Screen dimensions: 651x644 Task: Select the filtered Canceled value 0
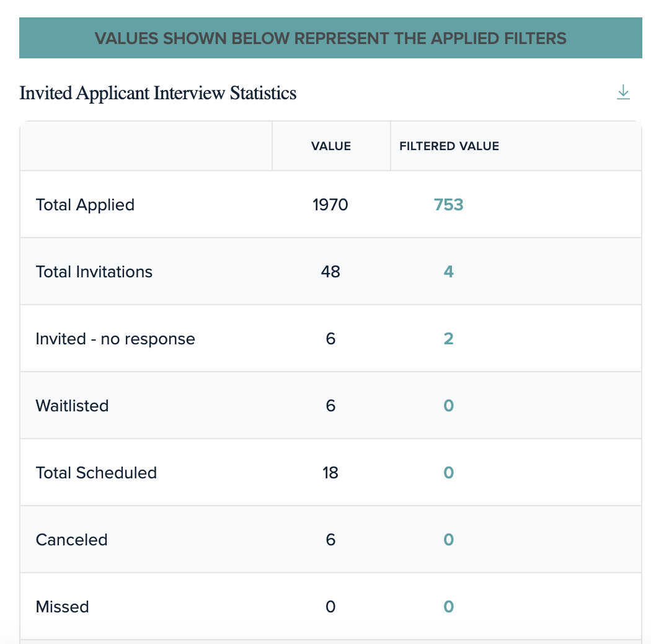coord(448,540)
